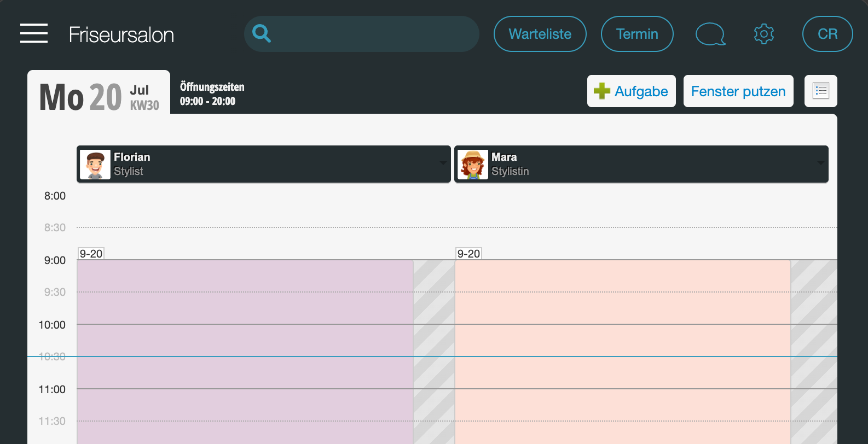Click the green plus Aufgabe icon

(x=602, y=91)
